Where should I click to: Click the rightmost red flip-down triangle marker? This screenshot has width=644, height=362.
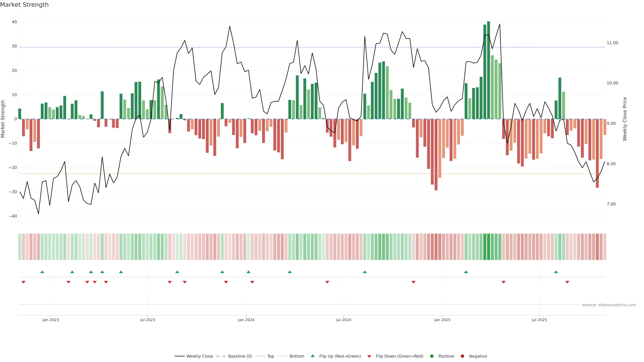[x=567, y=282]
